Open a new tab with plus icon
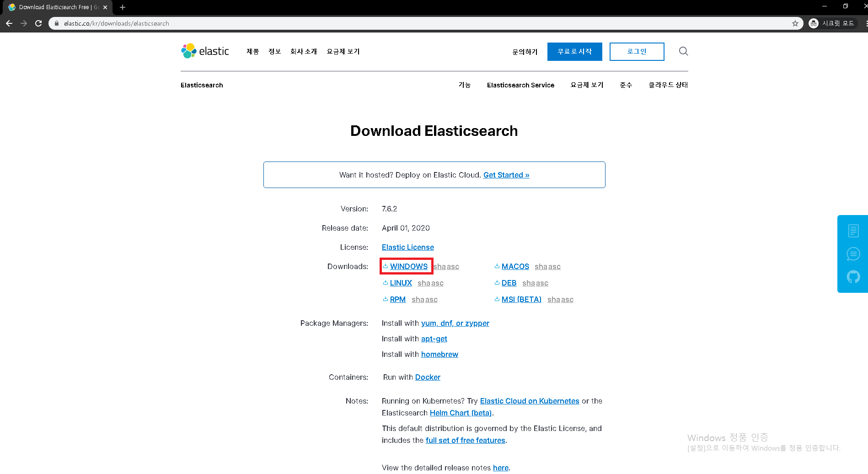868x474 pixels. click(123, 7)
